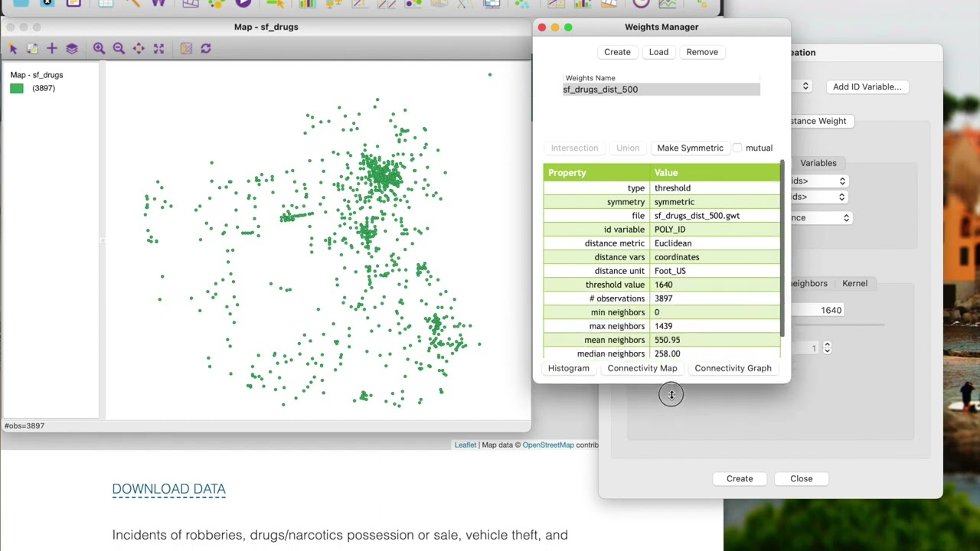Image resolution: width=980 pixels, height=551 pixels.
Task: Click the 1640 threshold input field
Action: point(818,310)
